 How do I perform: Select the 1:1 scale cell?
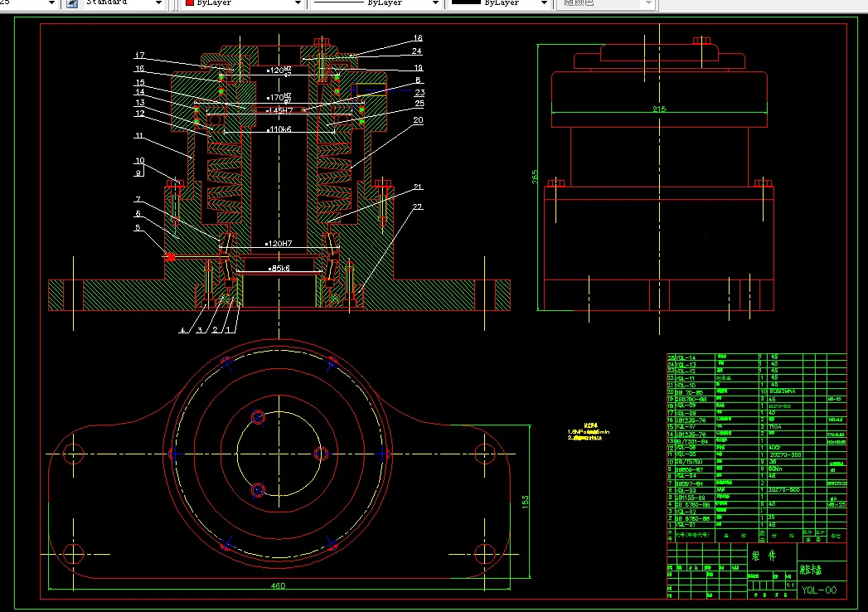click(790, 585)
